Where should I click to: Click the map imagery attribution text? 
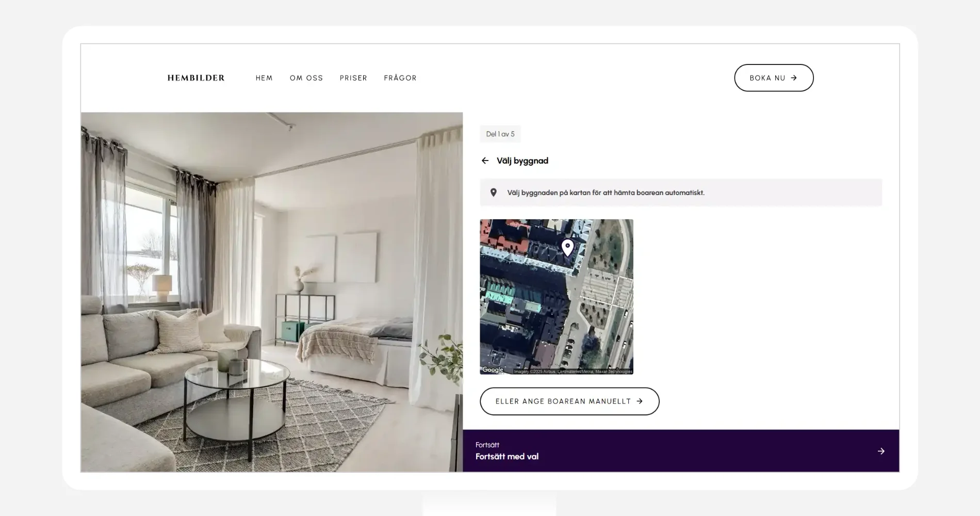pos(573,372)
